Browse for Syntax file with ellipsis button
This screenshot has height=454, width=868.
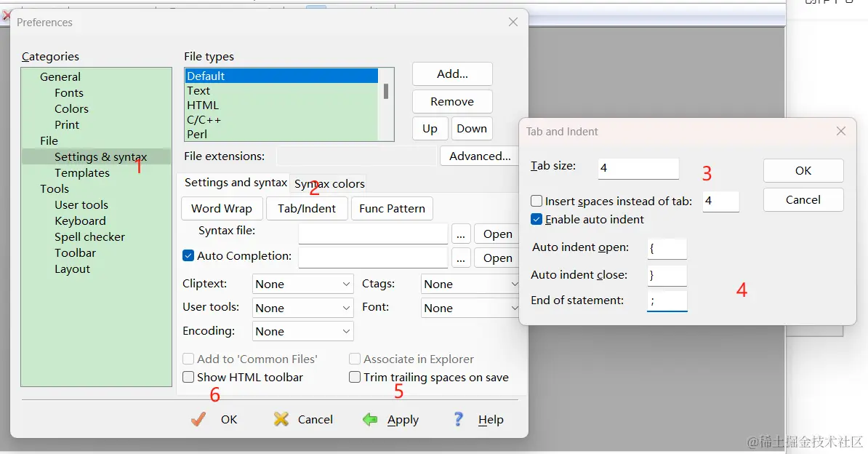coord(461,234)
